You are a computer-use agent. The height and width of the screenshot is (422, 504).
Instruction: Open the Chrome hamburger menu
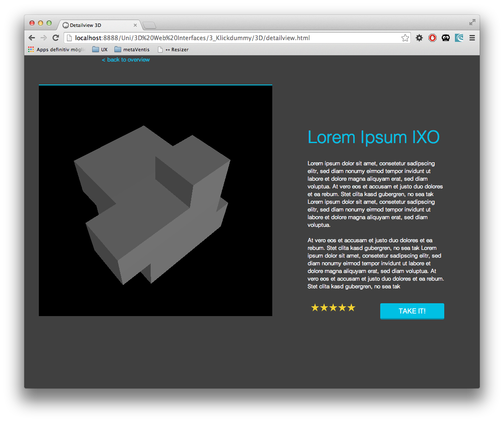point(472,38)
